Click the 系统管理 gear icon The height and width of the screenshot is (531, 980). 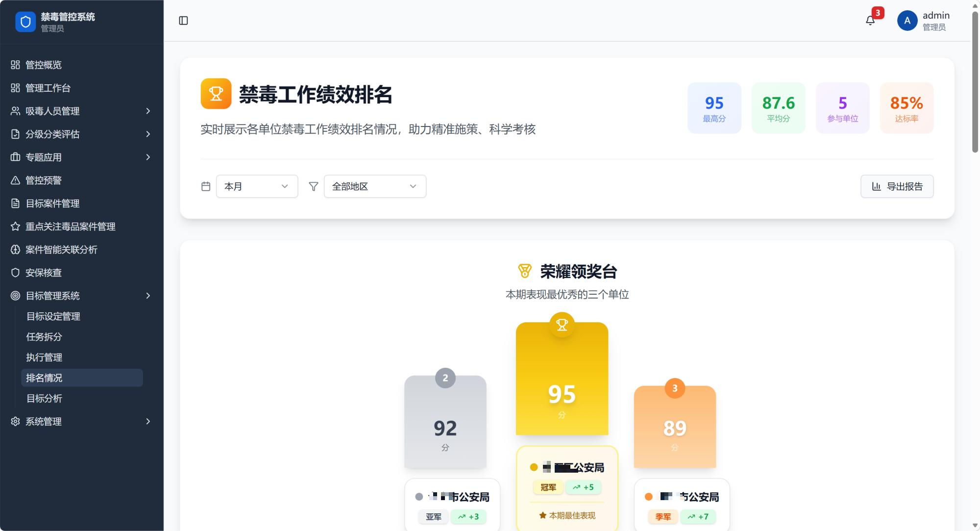point(16,421)
